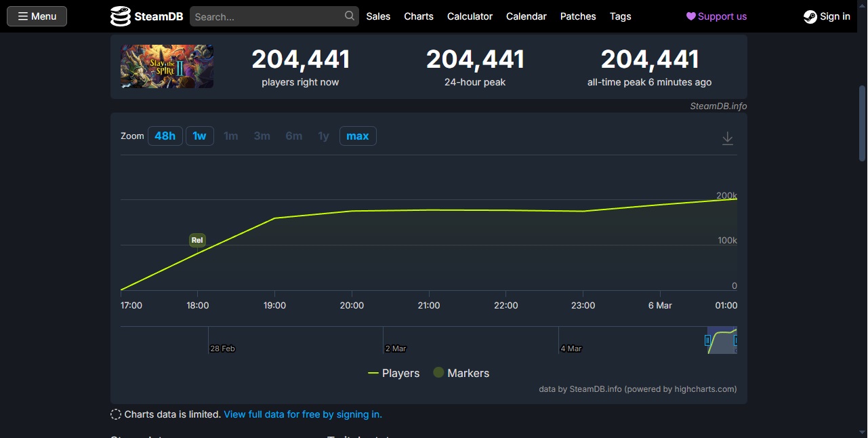Click the 23:00 x-axis label

pyautogui.click(x=583, y=306)
